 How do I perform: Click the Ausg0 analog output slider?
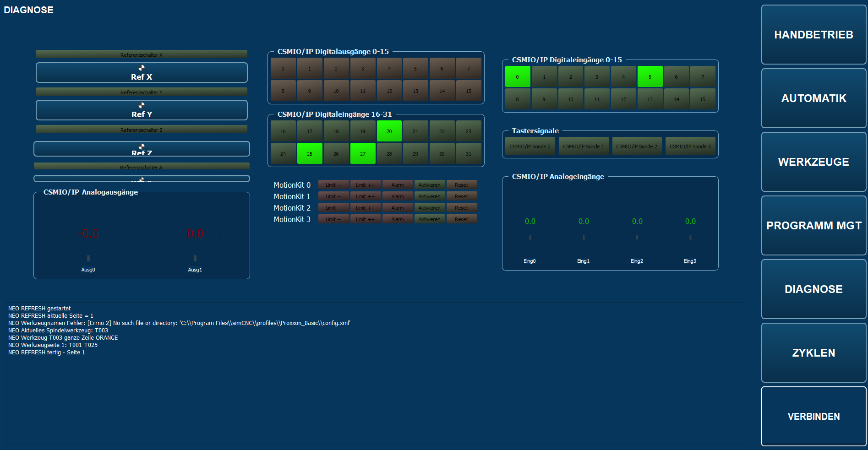click(x=88, y=258)
